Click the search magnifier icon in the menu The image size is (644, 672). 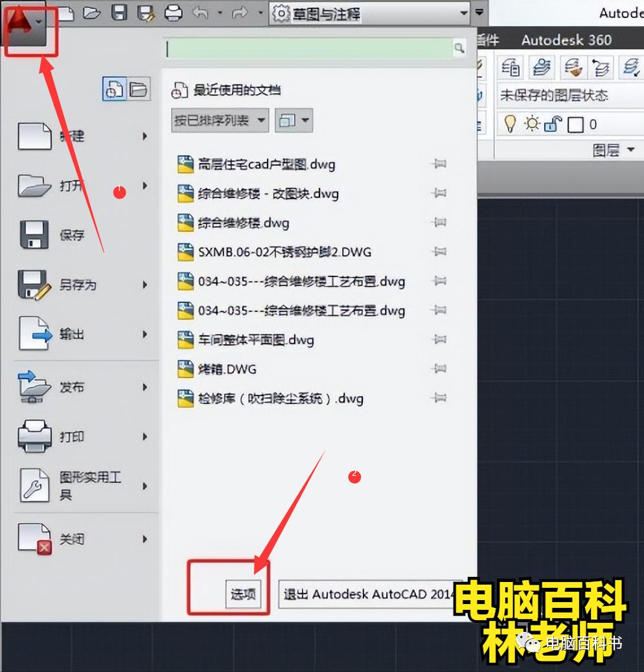[459, 48]
